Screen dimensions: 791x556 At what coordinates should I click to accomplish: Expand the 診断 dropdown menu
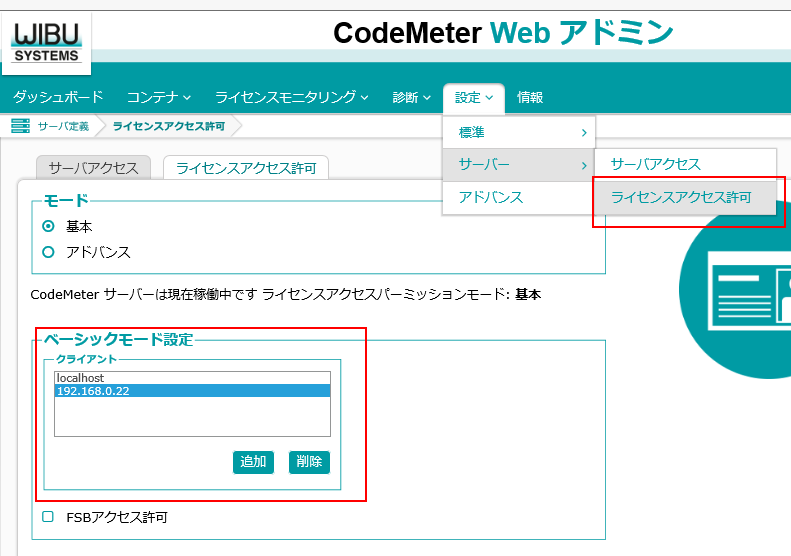click(x=412, y=97)
